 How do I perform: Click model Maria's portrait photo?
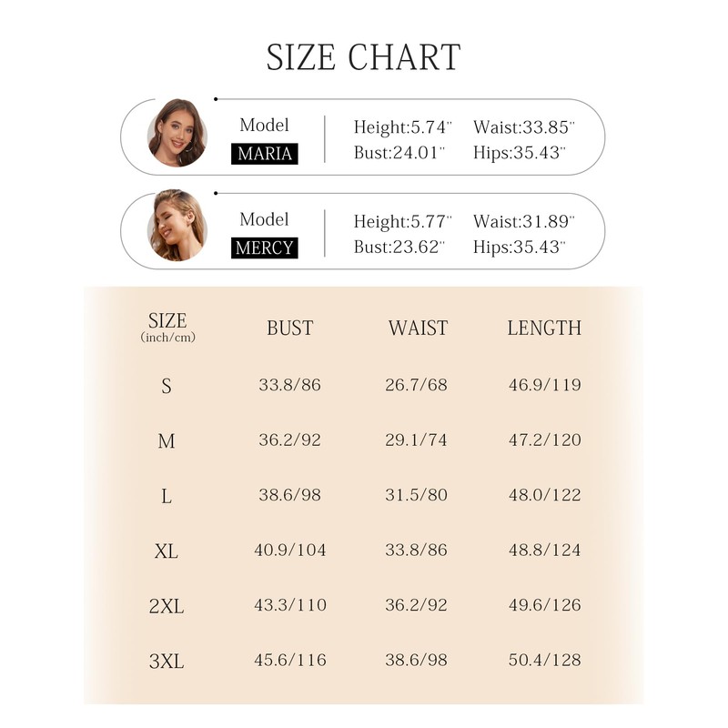point(177,133)
